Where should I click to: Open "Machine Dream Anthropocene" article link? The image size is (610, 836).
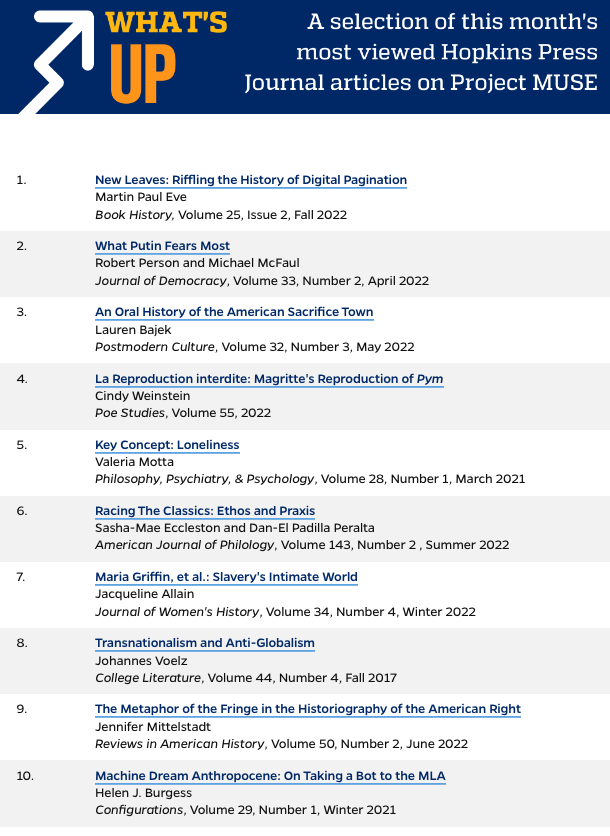pyautogui.click(x=270, y=776)
